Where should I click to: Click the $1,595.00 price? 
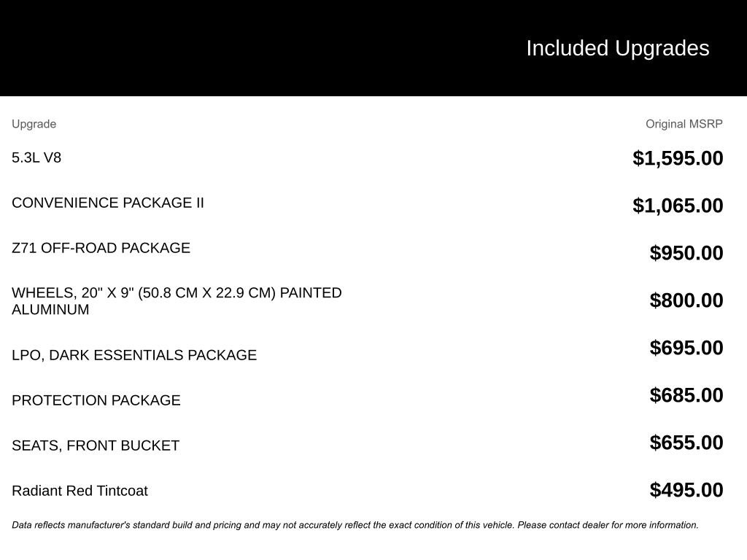[678, 158]
